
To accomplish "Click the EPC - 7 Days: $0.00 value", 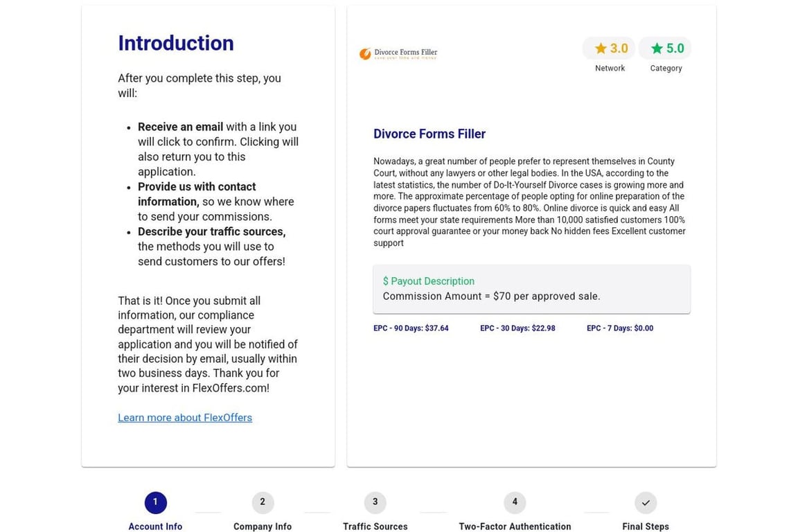I will pyautogui.click(x=620, y=328).
